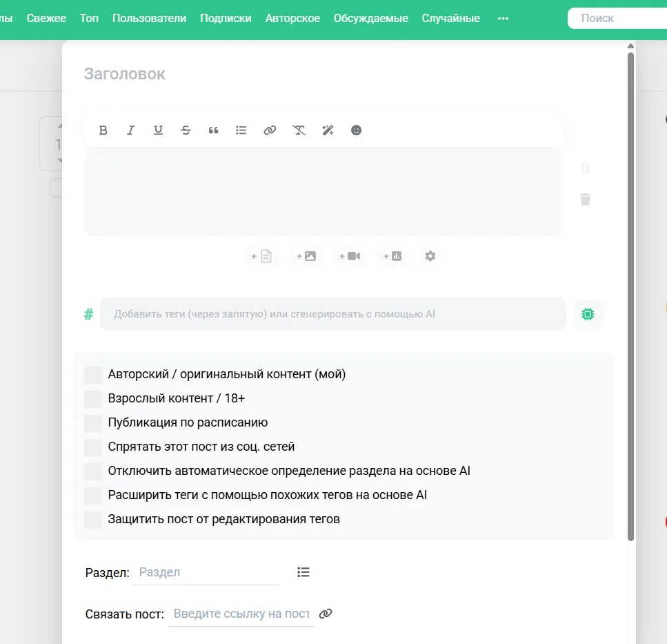Go to Обсуждаемые

[x=371, y=19]
